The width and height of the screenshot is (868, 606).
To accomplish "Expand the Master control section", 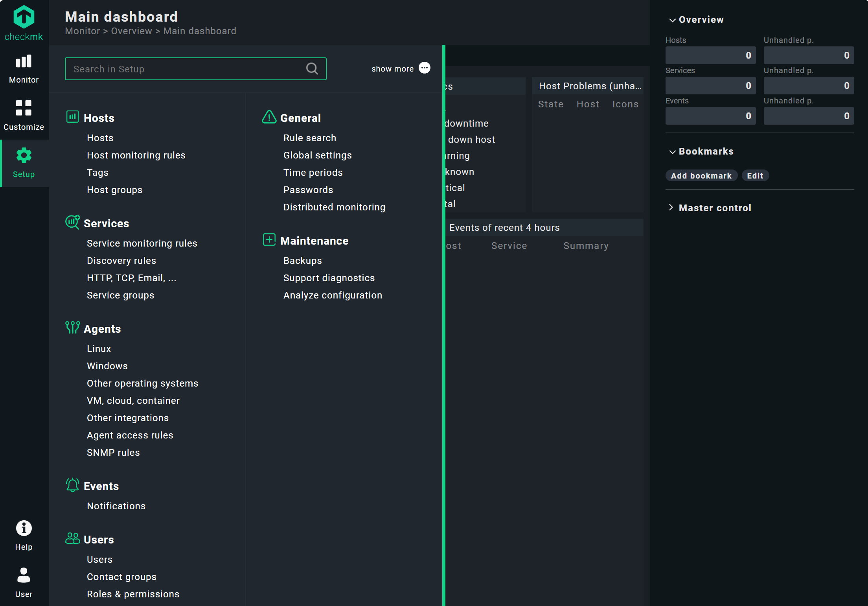I will click(714, 207).
